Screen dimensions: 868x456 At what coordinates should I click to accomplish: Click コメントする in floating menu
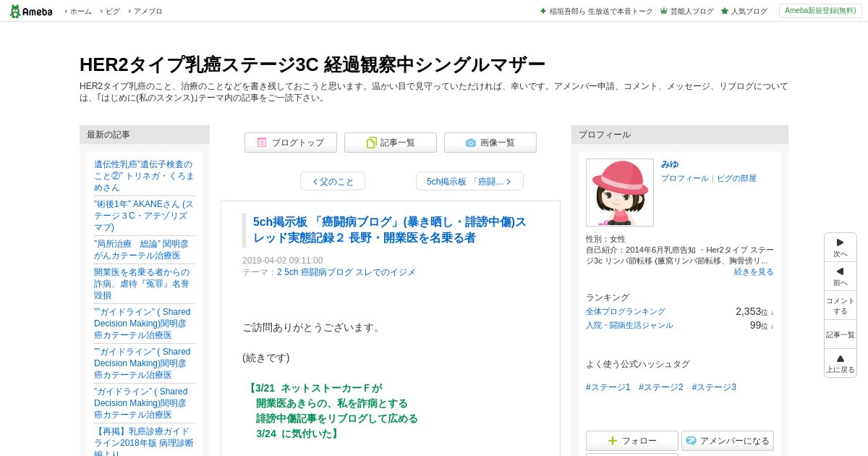(x=840, y=305)
